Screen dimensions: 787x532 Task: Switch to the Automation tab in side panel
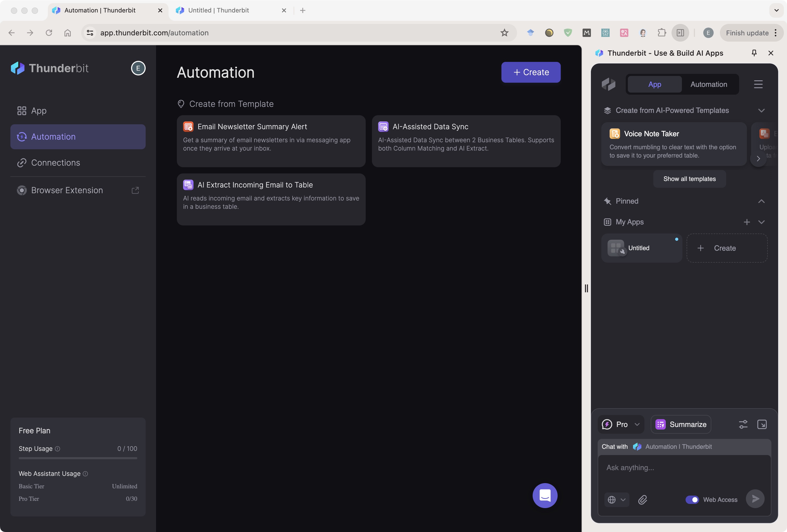tap(708, 84)
